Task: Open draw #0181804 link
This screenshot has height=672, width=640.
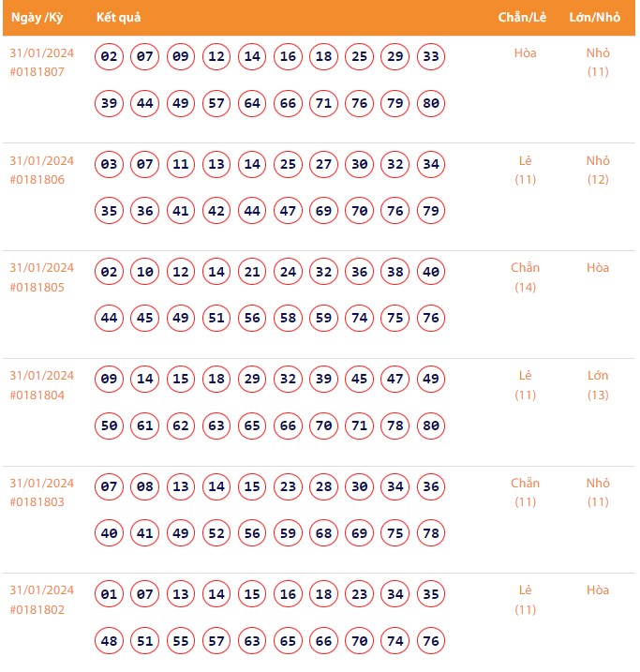Action: pos(37,395)
